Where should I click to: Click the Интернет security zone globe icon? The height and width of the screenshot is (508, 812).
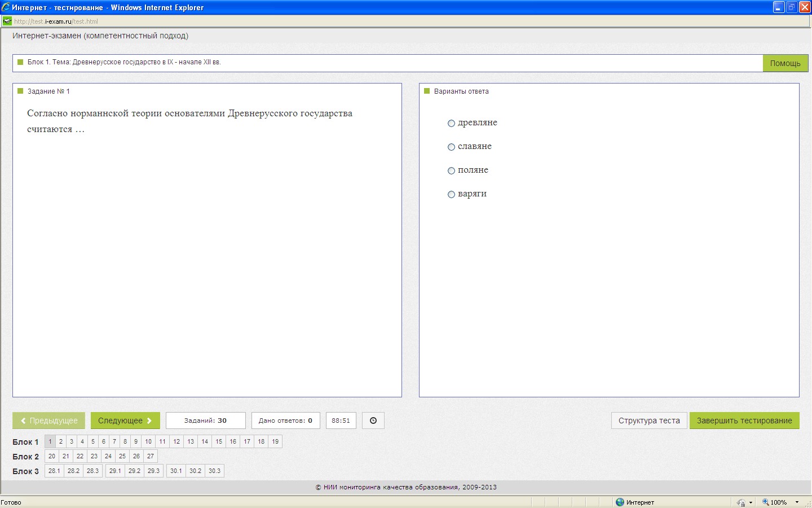click(x=620, y=502)
